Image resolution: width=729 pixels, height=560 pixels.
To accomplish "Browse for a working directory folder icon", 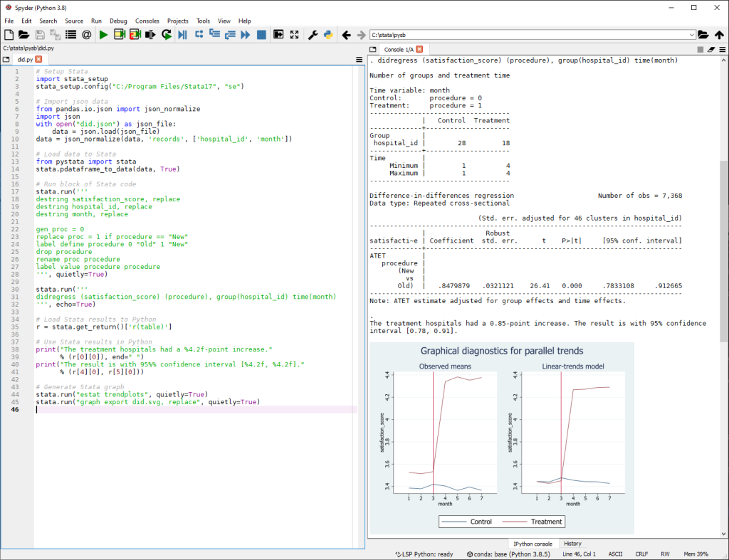I will point(703,35).
